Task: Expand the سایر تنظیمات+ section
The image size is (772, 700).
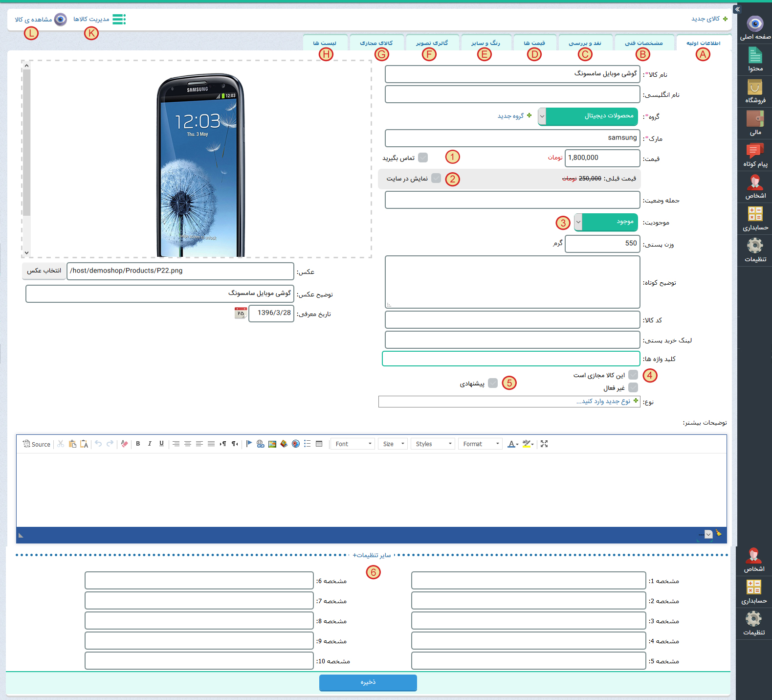Action: point(372,555)
